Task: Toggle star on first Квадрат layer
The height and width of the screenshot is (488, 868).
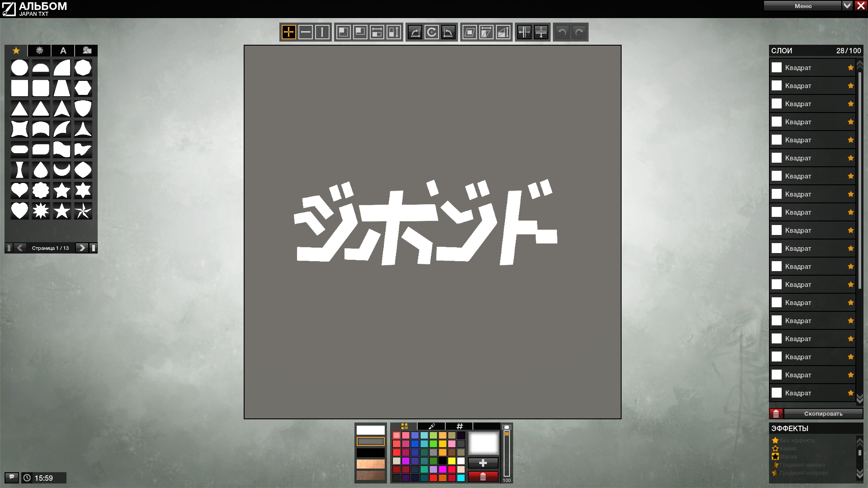Action: click(x=850, y=68)
